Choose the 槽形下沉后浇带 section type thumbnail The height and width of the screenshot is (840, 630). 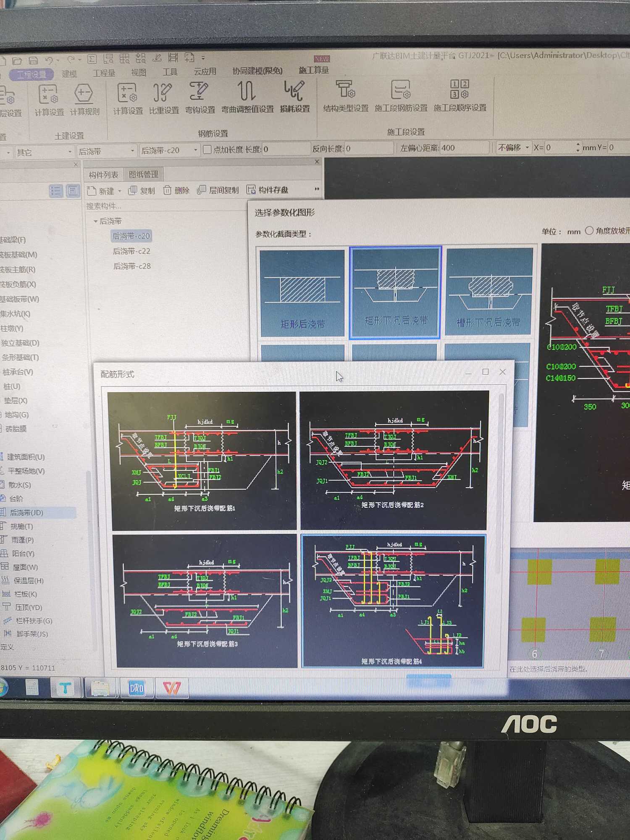pyautogui.click(x=489, y=291)
